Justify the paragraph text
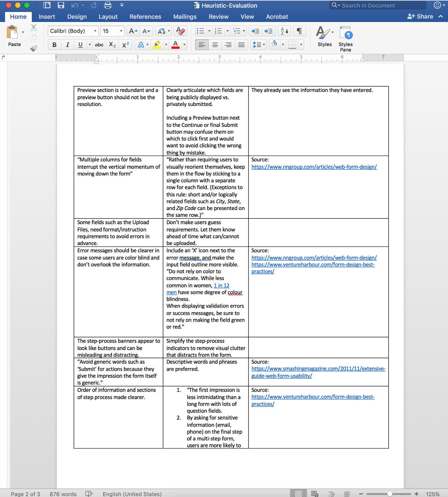The image size is (448, 497). point(241,45)
